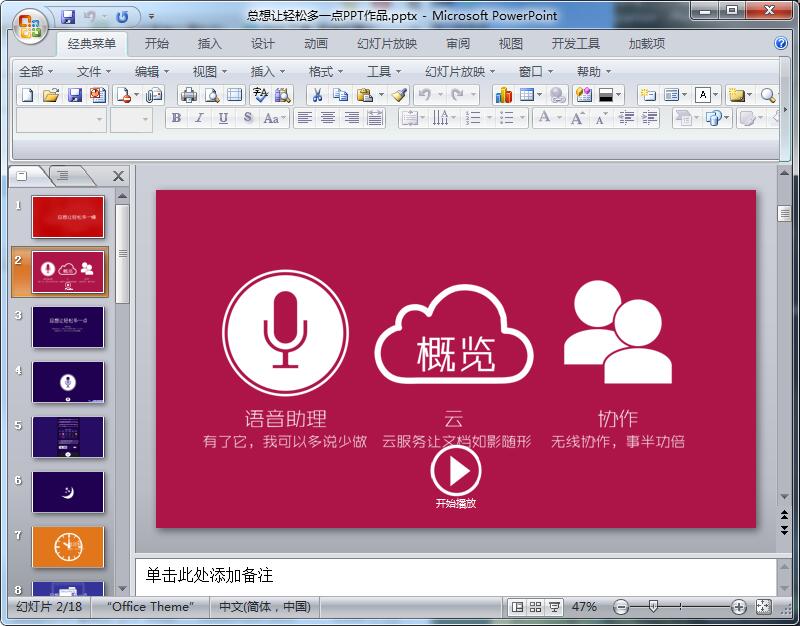The width and height of the screenshot is (800, 626).
Task: Open print preview
Action: click(212, 95)
